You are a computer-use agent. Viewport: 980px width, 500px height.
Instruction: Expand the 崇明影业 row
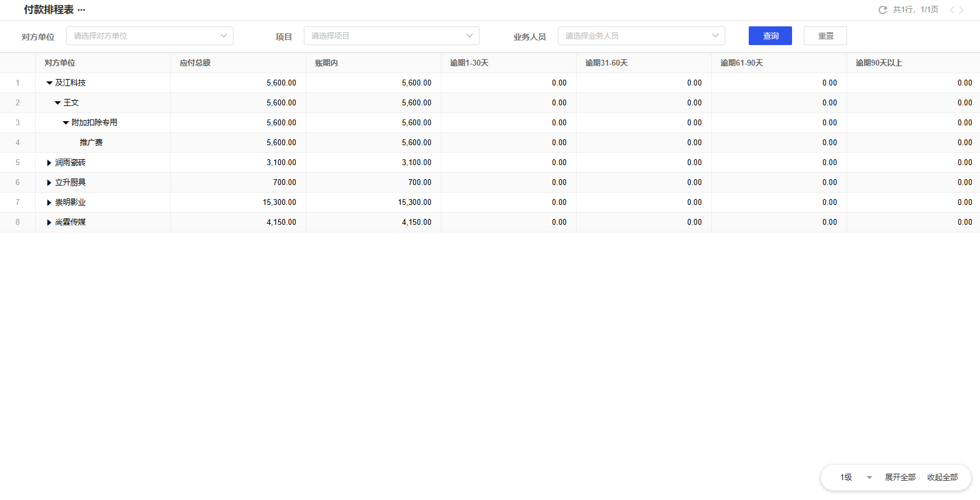49,203
